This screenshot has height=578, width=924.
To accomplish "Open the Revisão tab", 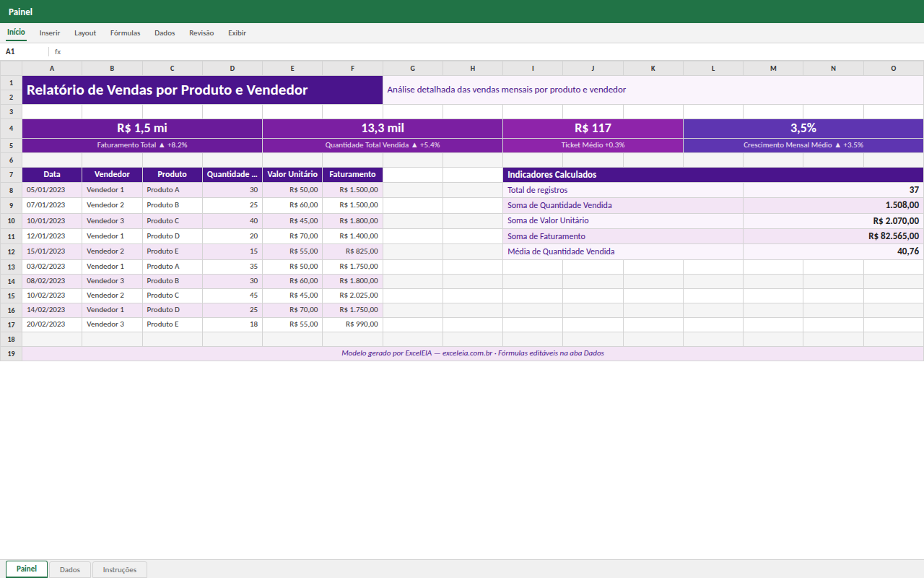I will [x=201, y=33].
